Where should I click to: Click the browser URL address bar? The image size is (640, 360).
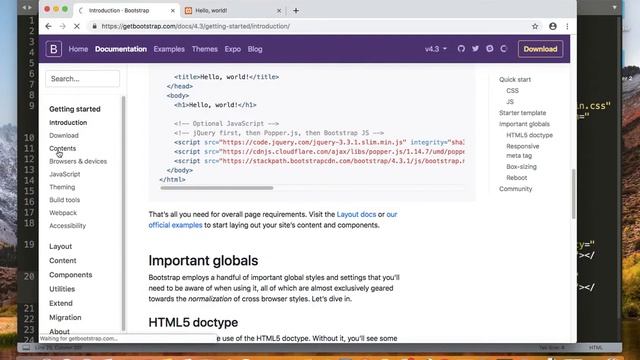tap(310, 26)
